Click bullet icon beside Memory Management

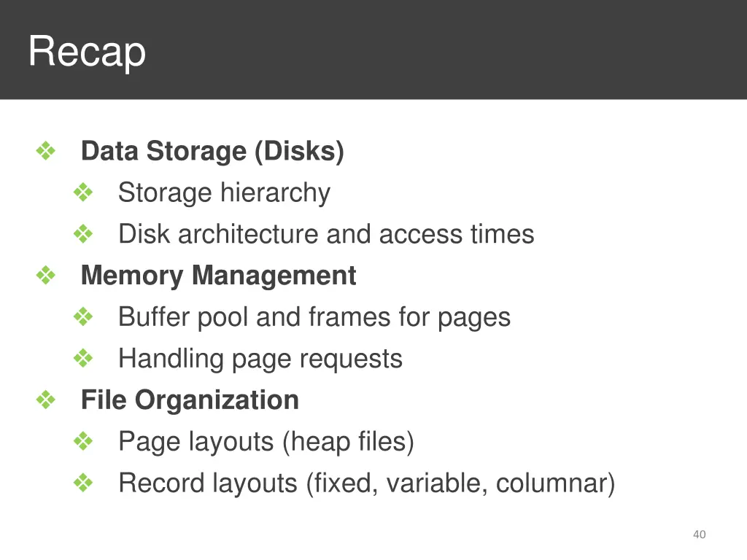[x=46, y=275]
